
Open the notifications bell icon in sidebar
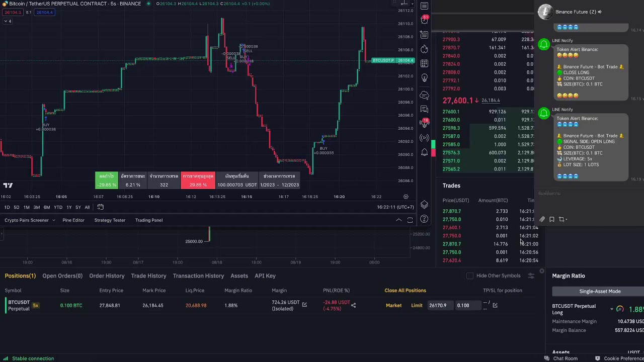424,152
